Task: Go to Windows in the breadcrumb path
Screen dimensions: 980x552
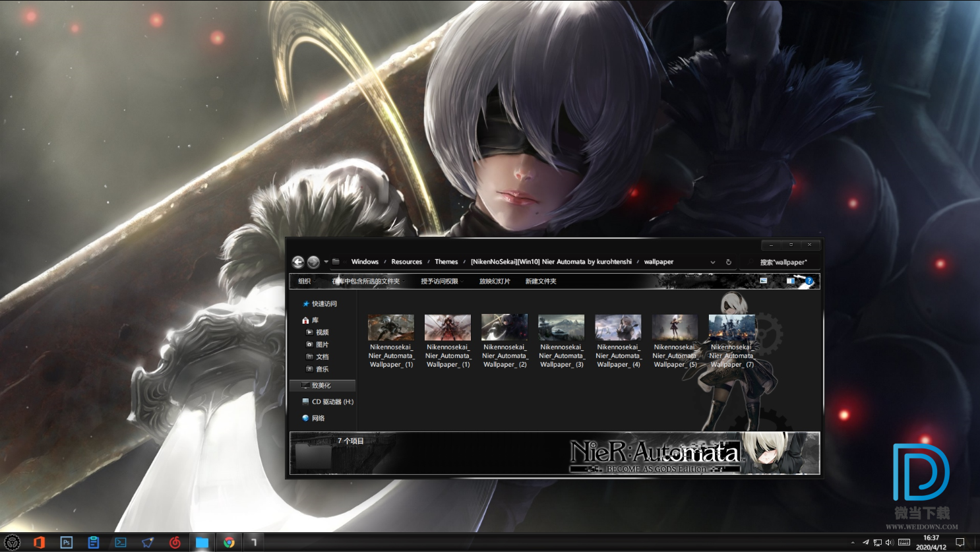Action: 365,262
